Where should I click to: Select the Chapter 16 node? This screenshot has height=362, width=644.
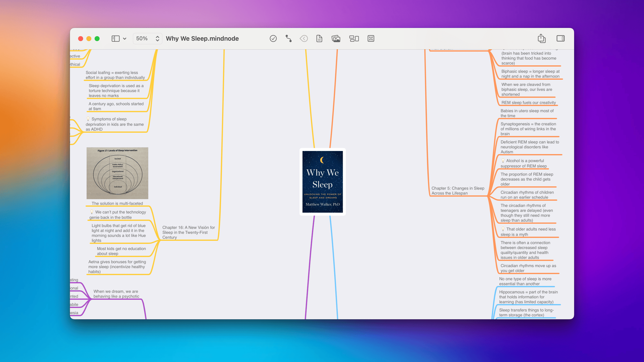click(x=189, y=232)
